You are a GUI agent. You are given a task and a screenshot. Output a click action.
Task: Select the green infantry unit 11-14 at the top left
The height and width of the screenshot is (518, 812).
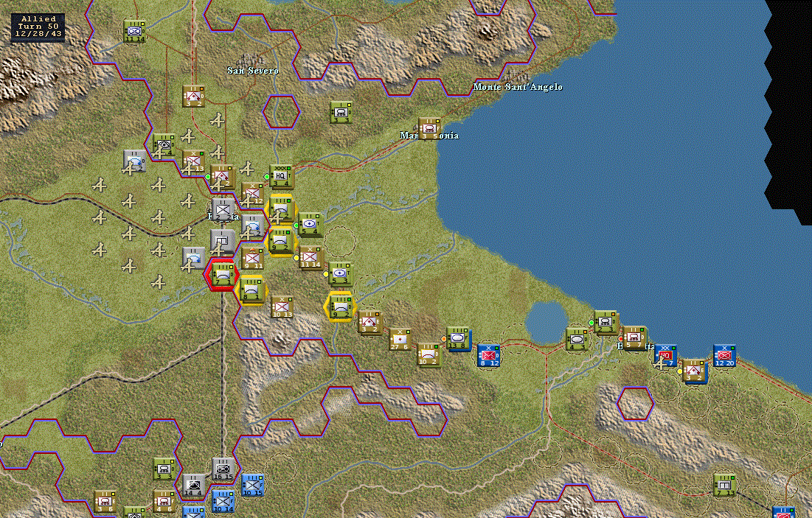135,31
